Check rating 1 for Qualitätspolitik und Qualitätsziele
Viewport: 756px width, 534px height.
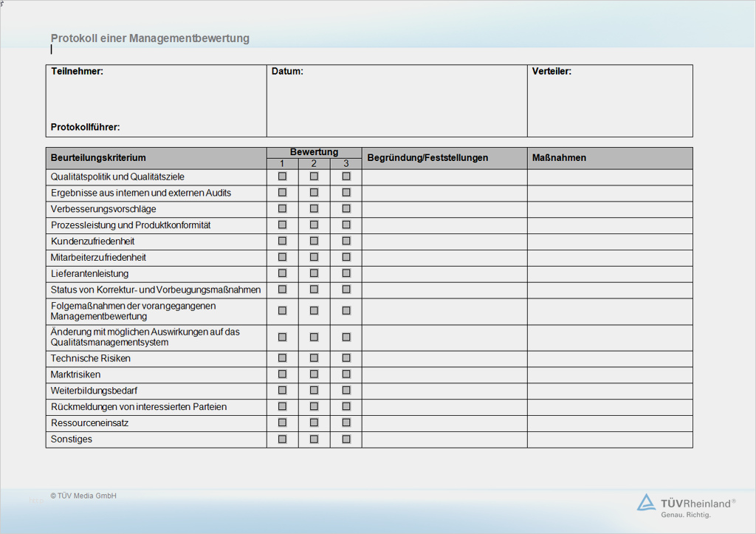(282, 176)
